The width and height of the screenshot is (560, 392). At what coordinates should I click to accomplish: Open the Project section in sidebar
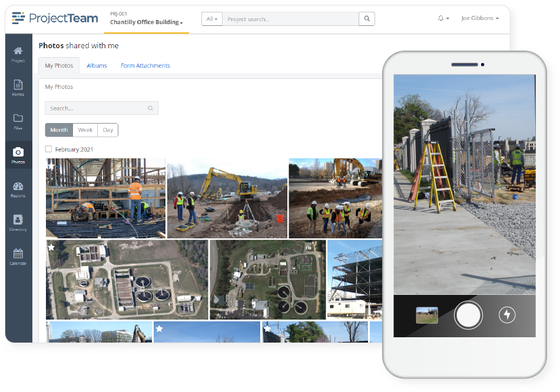(x=18, y=54)
